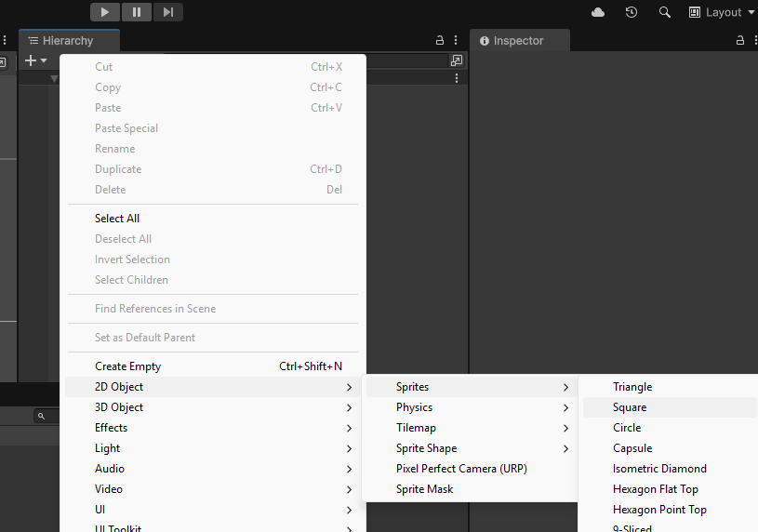Open the cloud services icon
The image size is (758, 532).
pos(598,12)
